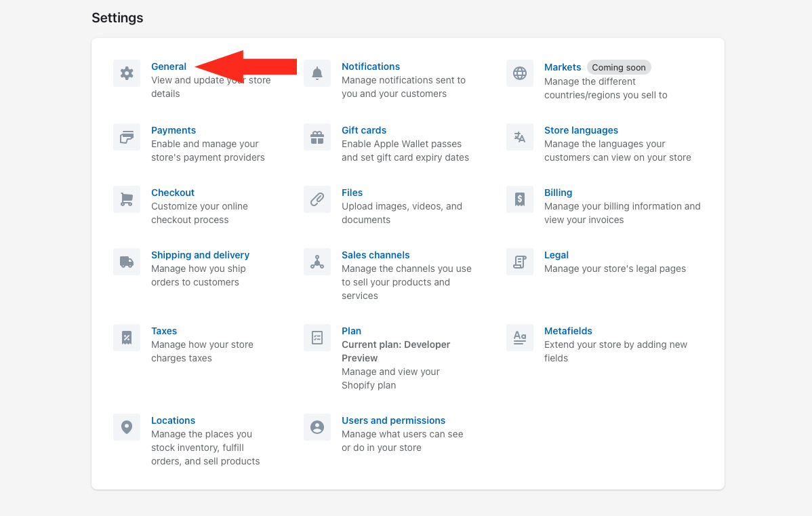
Task: Click the General gear icon
Action: coord(127,73)
